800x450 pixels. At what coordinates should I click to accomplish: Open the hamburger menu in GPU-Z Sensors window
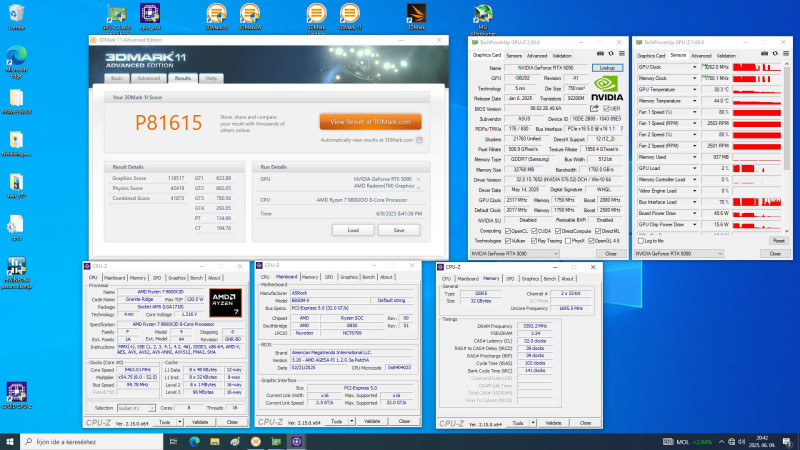coord(786,54)
